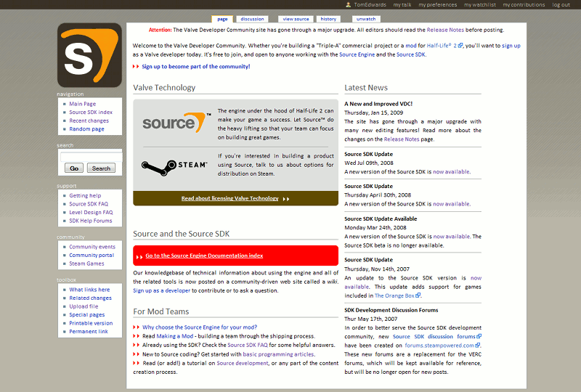
Task: Click Sign up to become part of community
Action: click(195, 66)
